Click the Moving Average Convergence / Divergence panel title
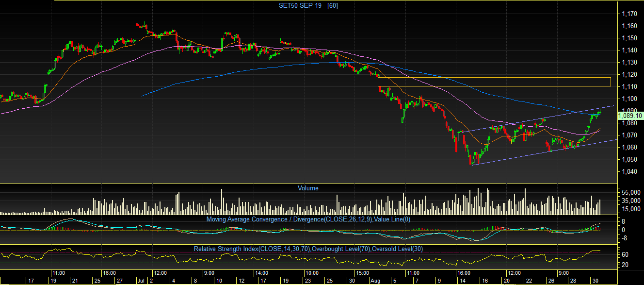 [308, 219]
